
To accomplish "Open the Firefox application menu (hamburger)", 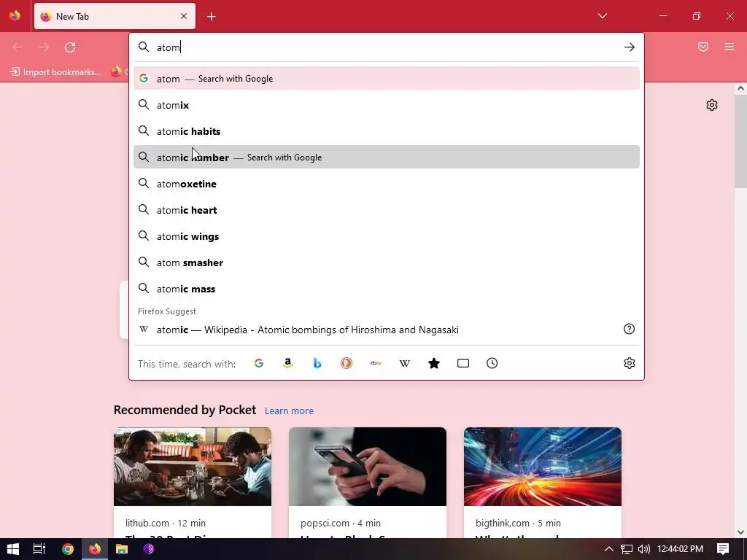I will (x=729, y=47).
